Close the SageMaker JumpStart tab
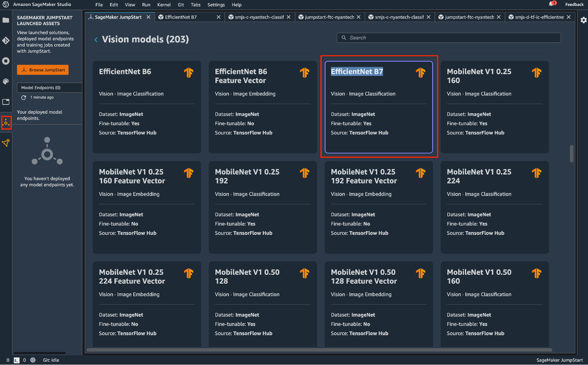588x365 pixels. (x=148, y=17)
